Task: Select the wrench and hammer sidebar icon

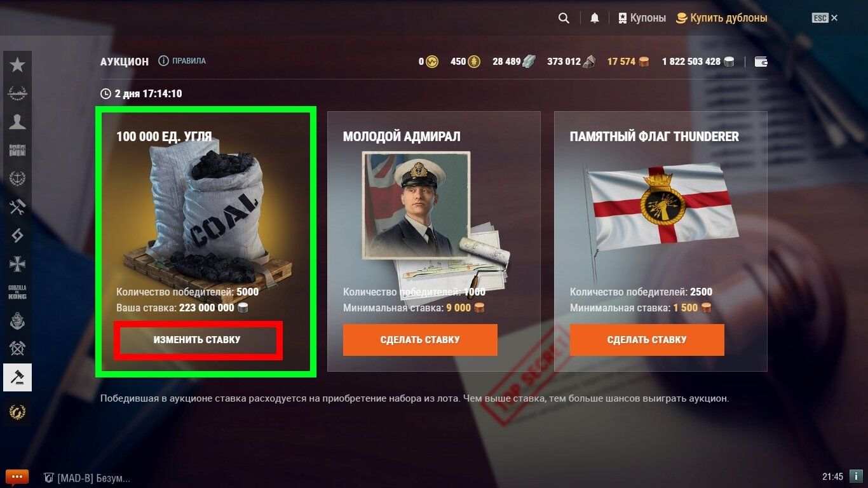Action: (17, 207)
